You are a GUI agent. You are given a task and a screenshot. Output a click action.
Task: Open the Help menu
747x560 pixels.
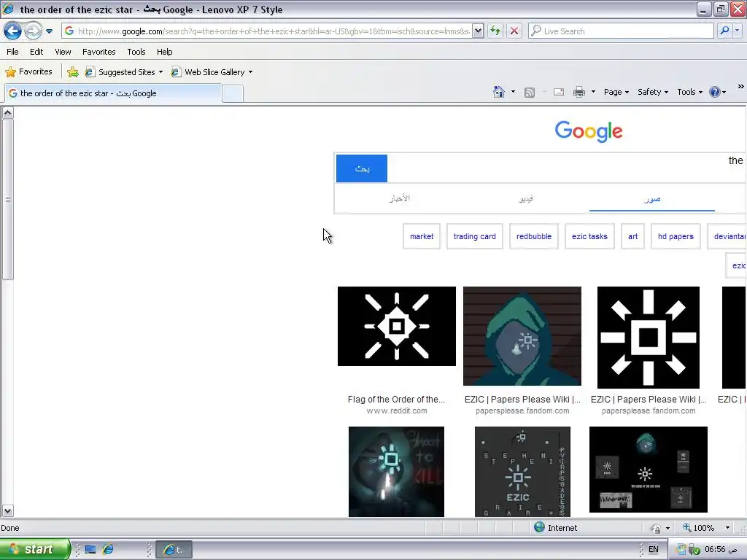click(164, 52)
